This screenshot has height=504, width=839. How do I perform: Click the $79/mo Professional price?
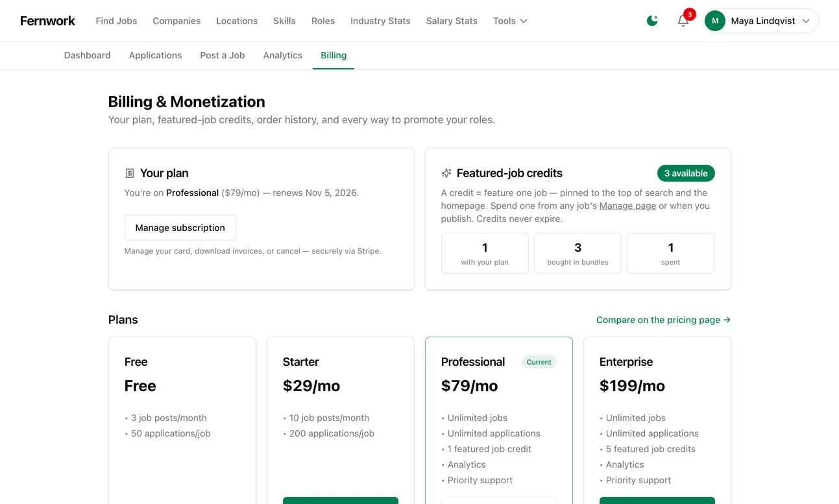[x=469, y=386]
